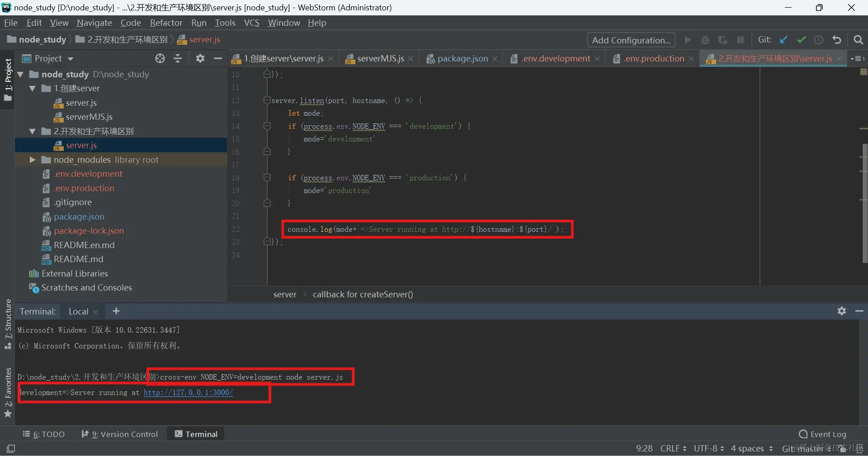Click Run with Coverage icon
Image resolution: width=868 pixels, height=456 pixels.
723,40
